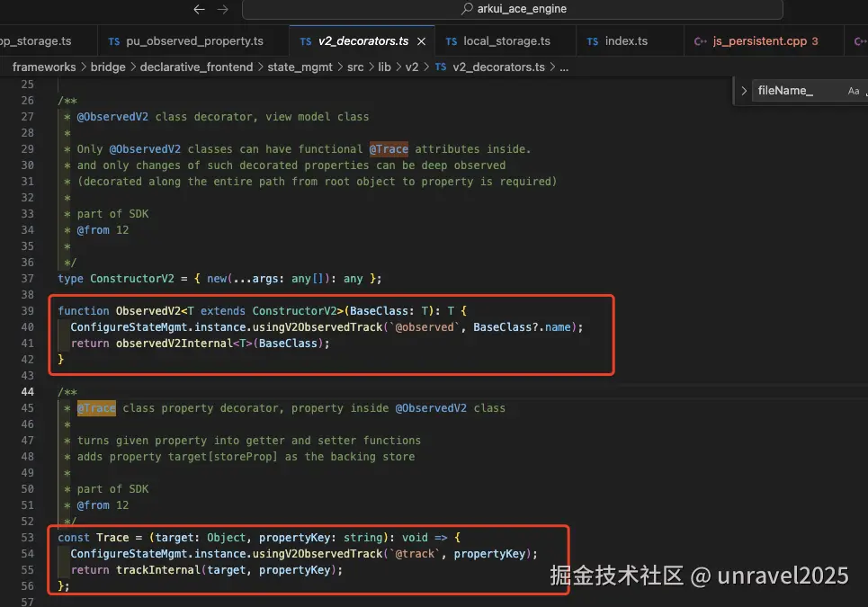Click TS icon on local_storage.ts tab
Viewport: 868px width, 607px height.
pos(452,41)
